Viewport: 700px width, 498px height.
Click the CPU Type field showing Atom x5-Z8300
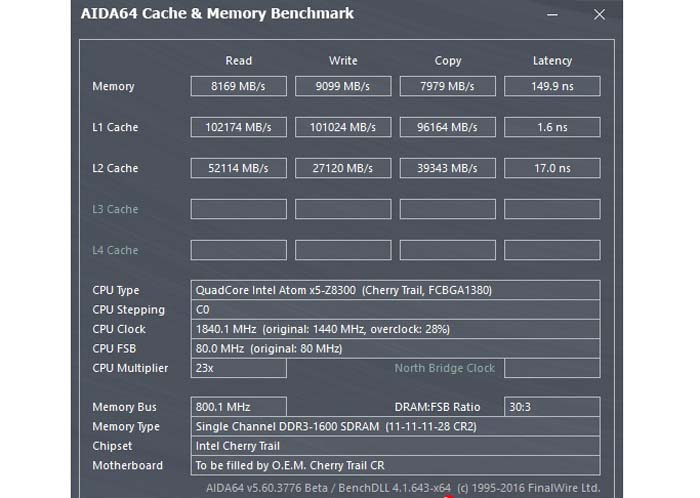396,290
